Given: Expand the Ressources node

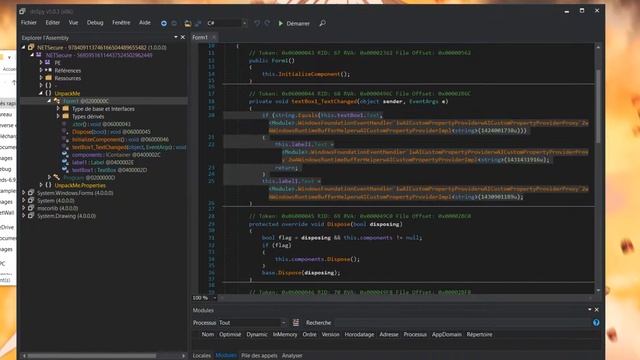Looking at the screenshot, I should (x=41, y=78).
